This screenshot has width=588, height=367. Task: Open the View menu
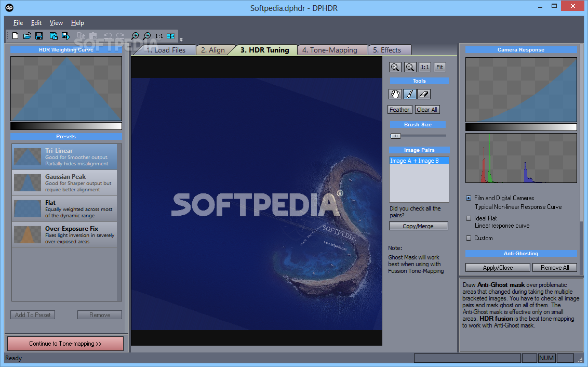[56, 23]
